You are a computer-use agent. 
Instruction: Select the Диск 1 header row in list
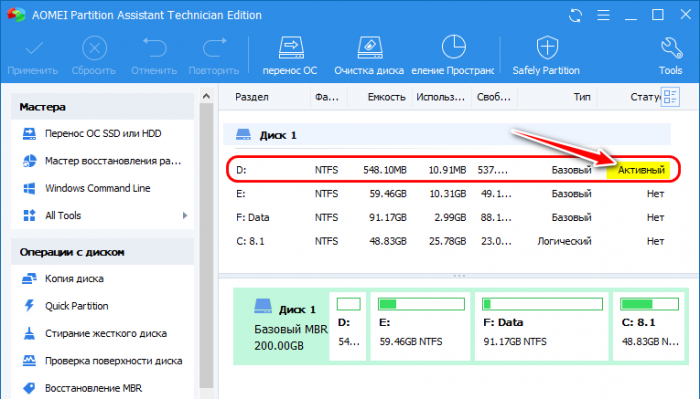coord(447,135)
